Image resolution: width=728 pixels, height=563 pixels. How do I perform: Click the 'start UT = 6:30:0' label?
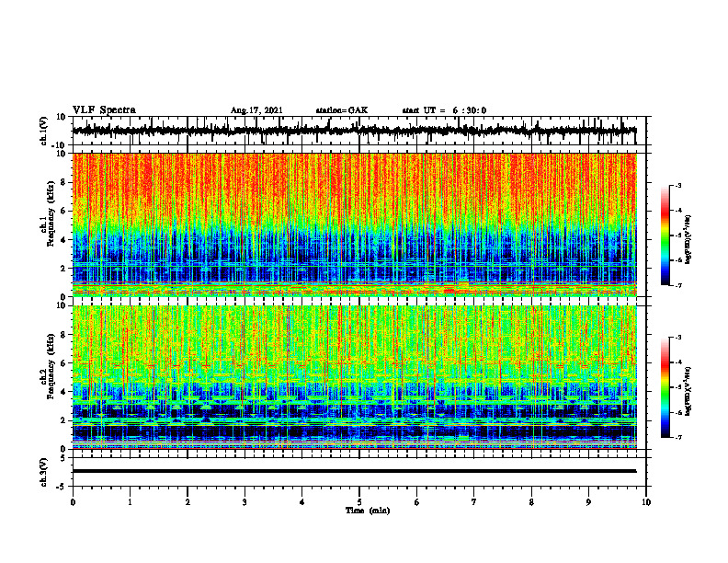[444, 110]
